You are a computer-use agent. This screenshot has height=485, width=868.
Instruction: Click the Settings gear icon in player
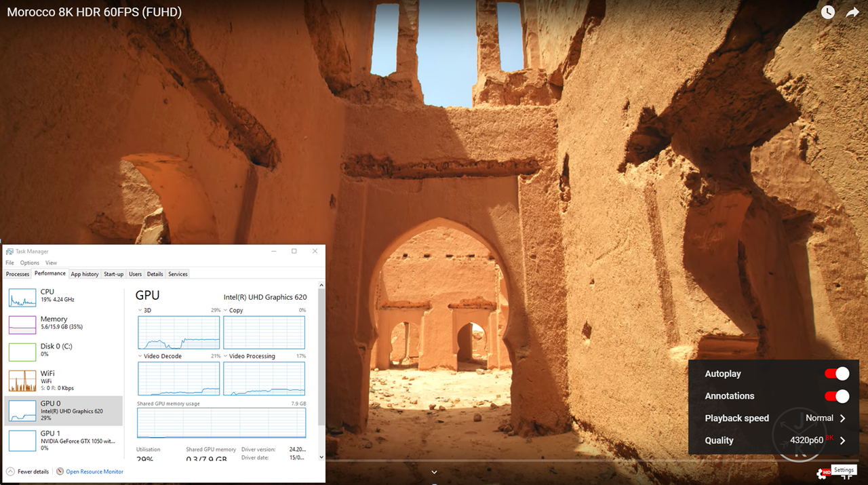pyautogui.click(x=823, y=473)
